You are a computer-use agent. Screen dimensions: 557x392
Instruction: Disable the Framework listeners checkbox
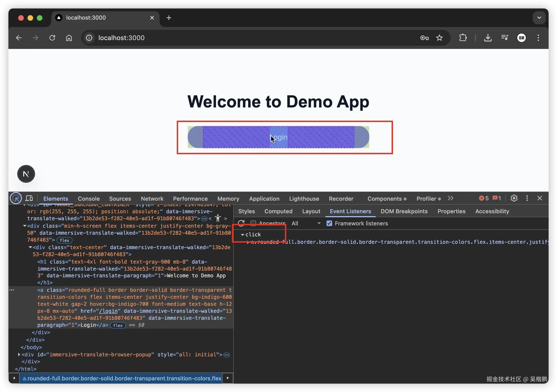329,223
